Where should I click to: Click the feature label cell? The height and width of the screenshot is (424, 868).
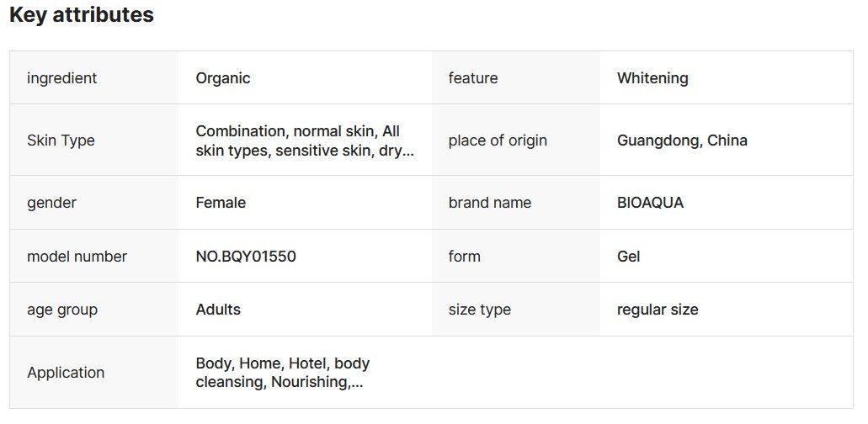pos(473,78)
